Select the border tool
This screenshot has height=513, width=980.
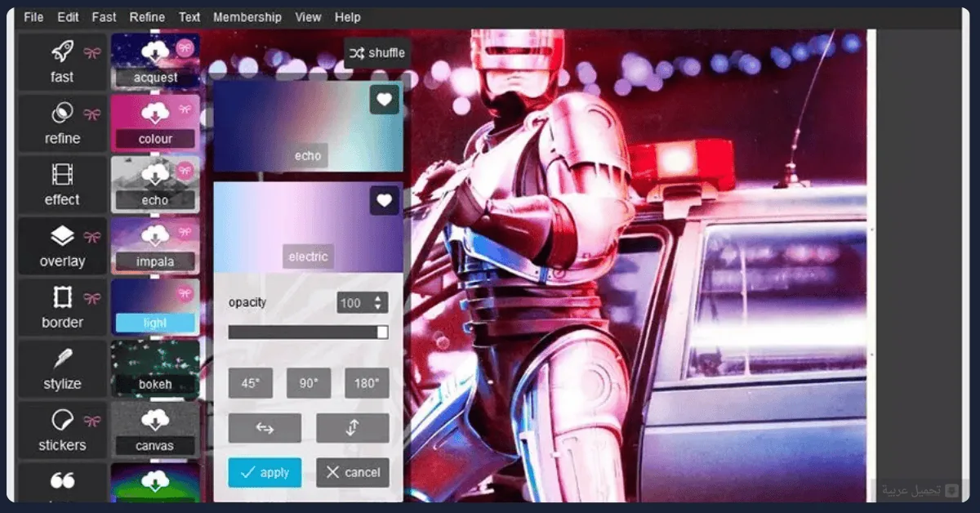point(62,307)
